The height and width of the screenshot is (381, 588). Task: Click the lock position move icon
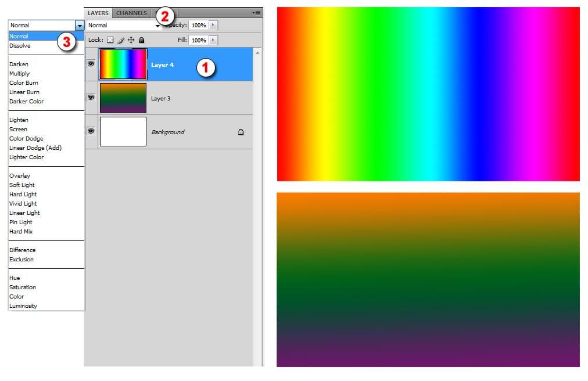coord(131,39)
